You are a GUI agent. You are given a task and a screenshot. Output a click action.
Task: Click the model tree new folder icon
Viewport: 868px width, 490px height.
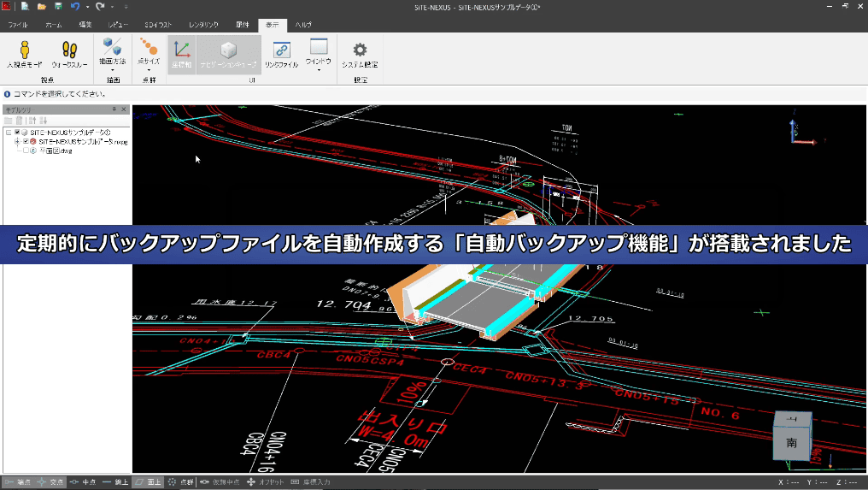9,121
